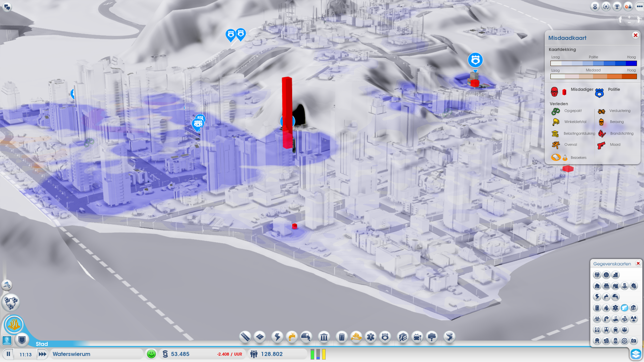Open population details icon
The width and height of the screenshot is (644, 362).
(x=254, y=354)
